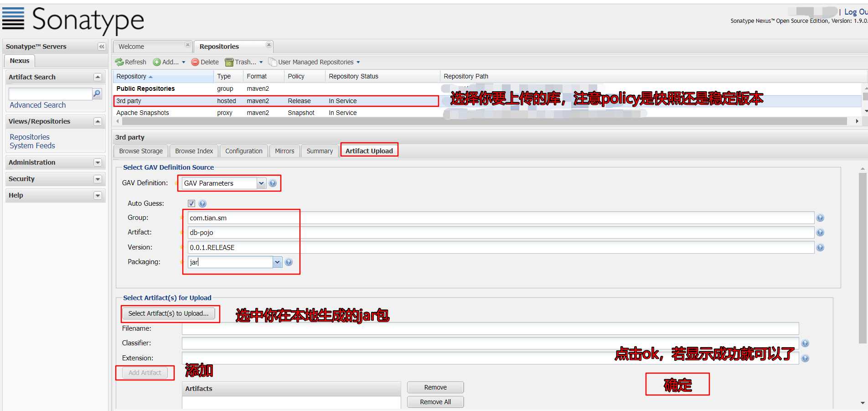
Task: Open the Add... repository menu
Action: pyautogui.click(x=169, y=62)
